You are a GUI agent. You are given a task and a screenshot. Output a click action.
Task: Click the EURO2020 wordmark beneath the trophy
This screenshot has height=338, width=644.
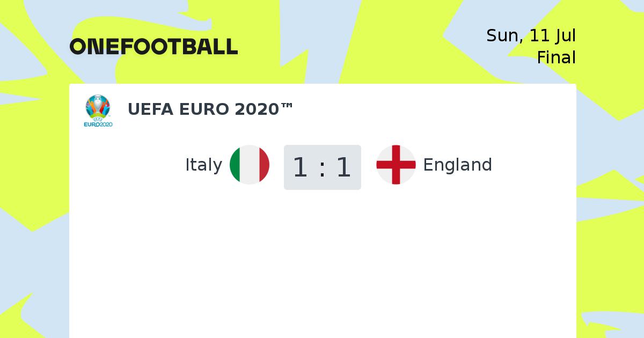coord(98,124)
